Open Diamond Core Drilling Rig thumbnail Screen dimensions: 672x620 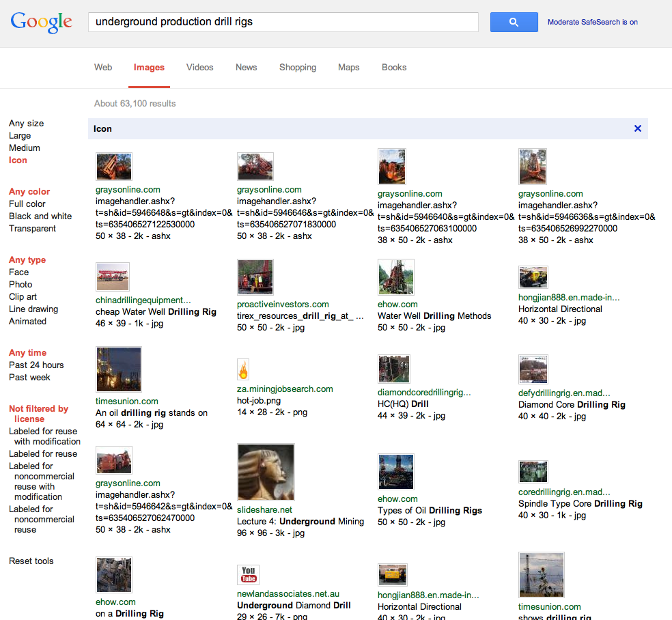coord(533,369)
